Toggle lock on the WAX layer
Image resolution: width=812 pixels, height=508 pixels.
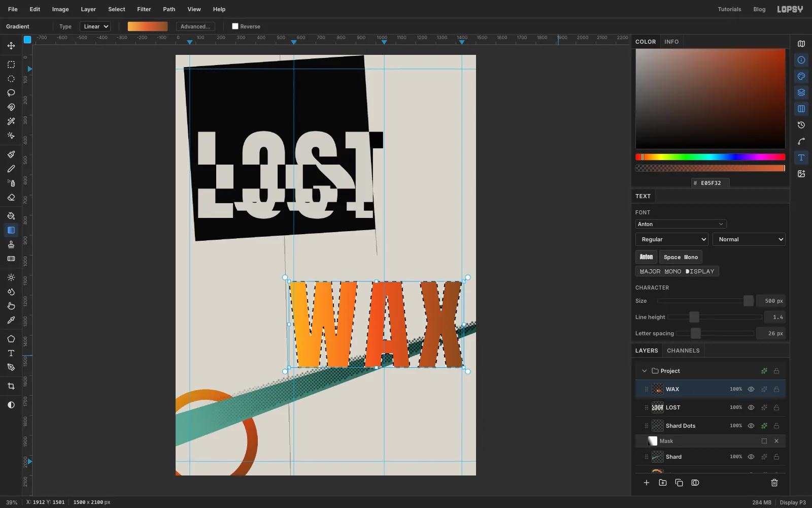pos(776,389)
